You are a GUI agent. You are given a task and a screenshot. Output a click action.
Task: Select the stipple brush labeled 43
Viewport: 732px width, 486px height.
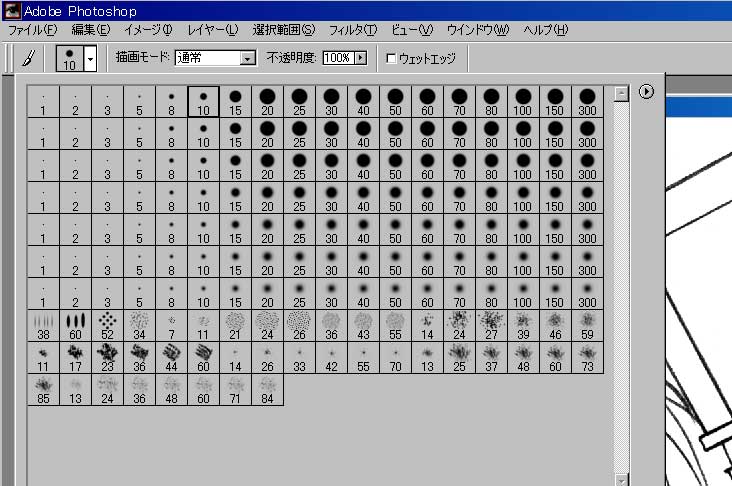pos(363,326)
